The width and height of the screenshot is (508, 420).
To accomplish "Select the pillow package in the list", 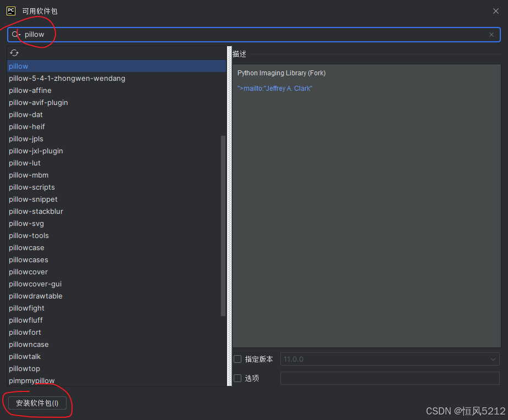I will [18, 66].
